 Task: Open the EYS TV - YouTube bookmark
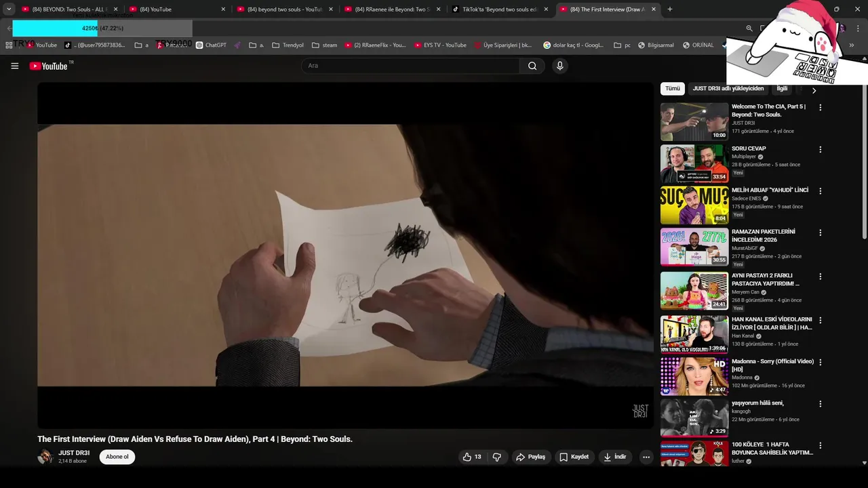[x=439, y=45]
